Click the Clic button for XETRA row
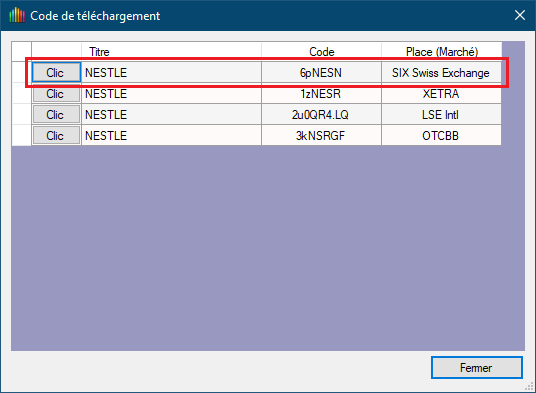The width and height of the screenshot is (536, 393). point(56,93)
